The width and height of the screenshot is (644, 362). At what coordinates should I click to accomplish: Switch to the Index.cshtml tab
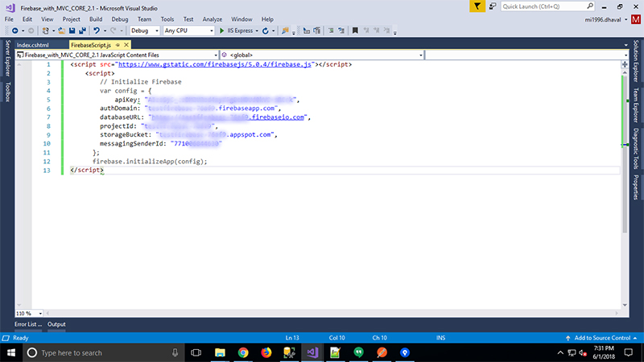(x=34, y=45)
